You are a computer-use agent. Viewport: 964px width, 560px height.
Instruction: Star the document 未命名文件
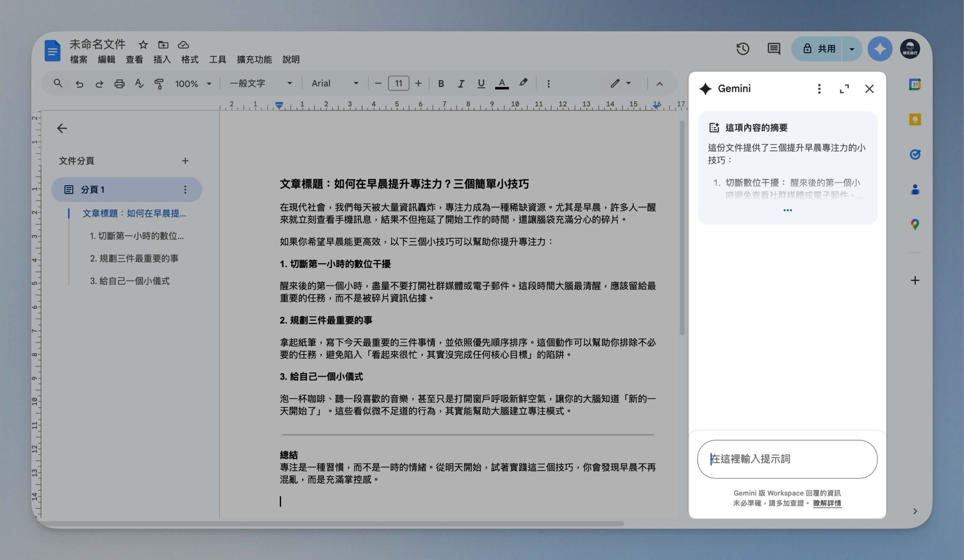coord(143,45)
